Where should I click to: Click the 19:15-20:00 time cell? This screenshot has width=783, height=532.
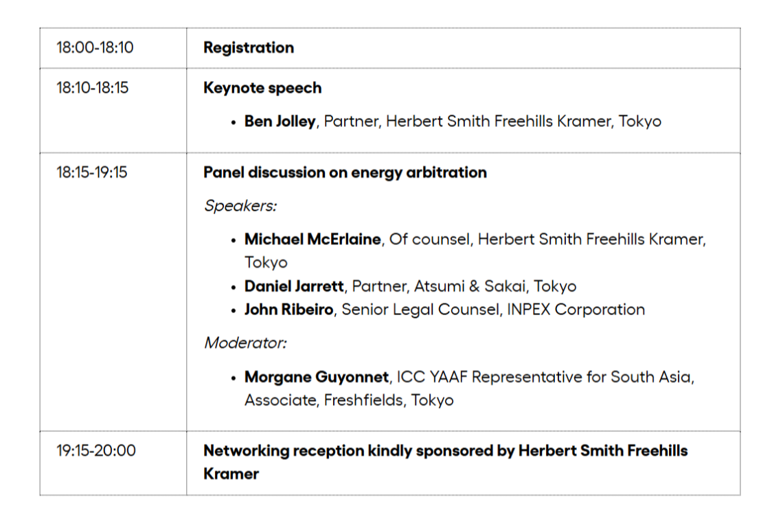pos(96,451)
